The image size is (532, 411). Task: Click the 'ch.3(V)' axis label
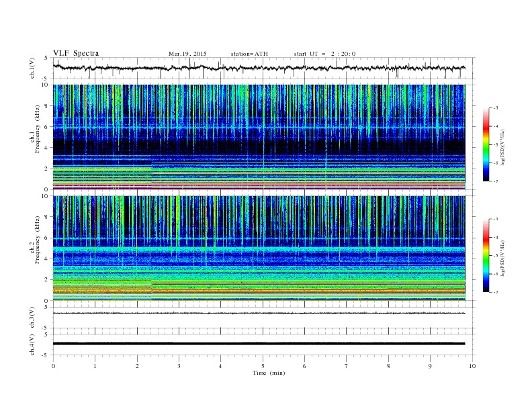(x=32, y=318)
